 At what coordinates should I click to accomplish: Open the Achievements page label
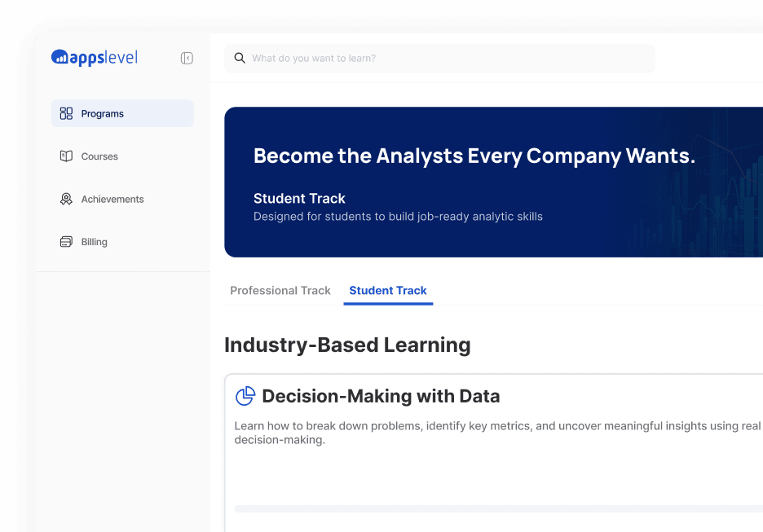(x=112, y=199)
